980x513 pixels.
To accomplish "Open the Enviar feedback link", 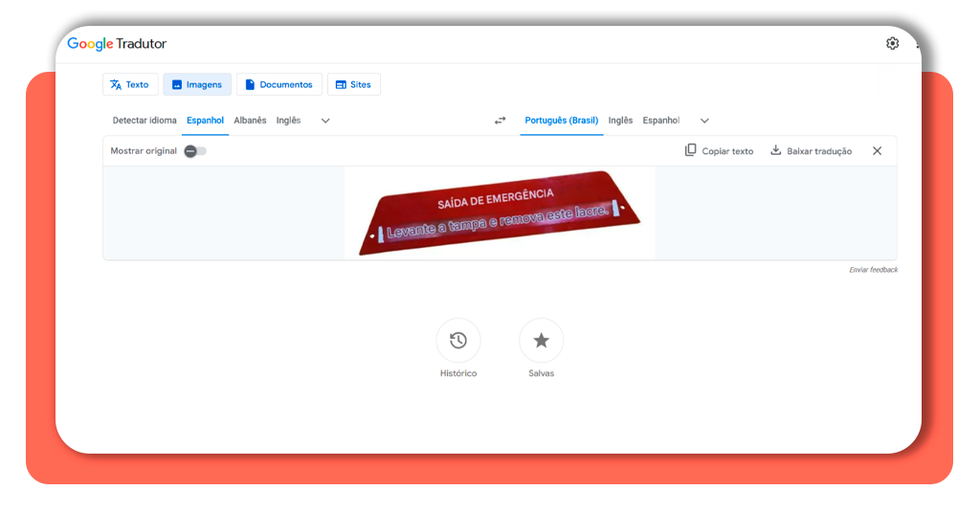I will (873, 270).
